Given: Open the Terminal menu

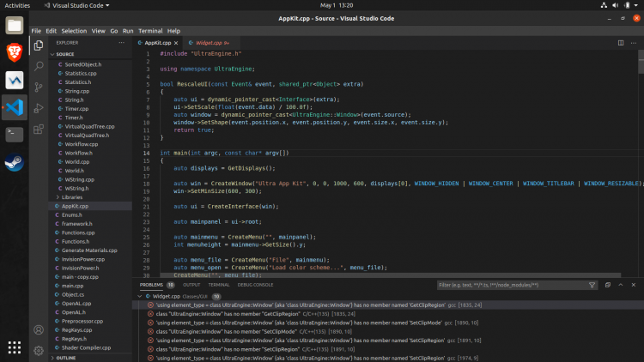Looking at the screenshot, I should (x=150, y=31).
